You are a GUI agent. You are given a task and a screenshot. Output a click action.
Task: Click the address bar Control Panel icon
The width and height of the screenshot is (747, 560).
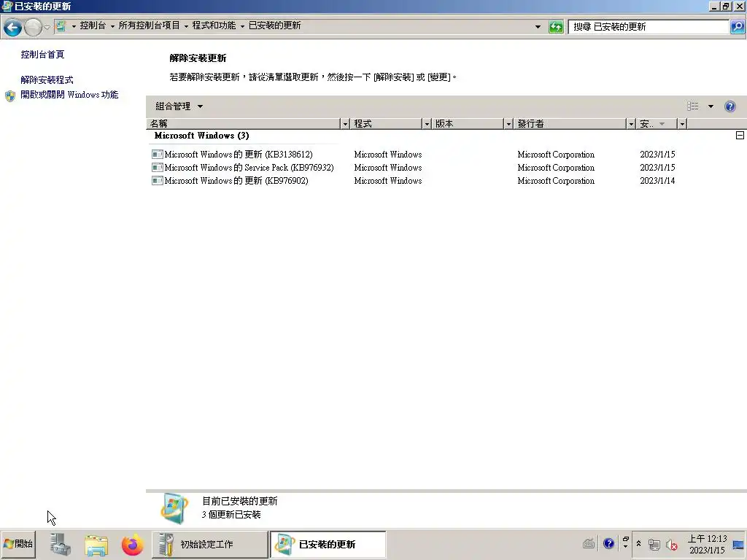point(61,26)
